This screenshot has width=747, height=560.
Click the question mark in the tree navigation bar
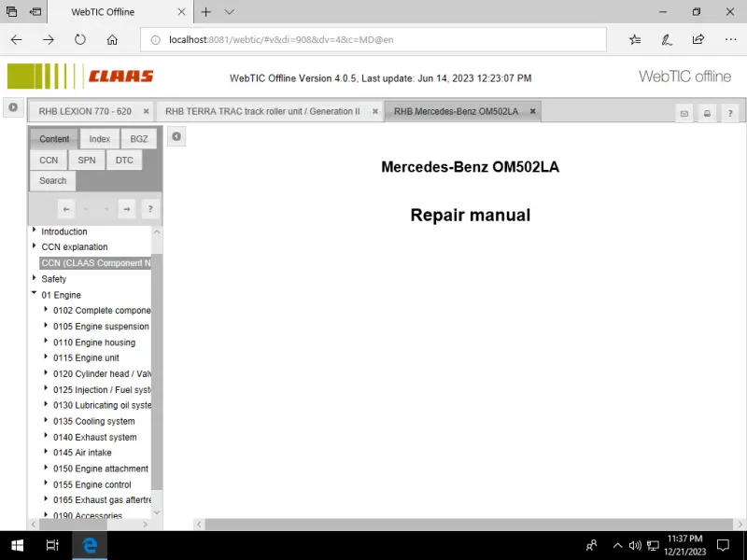pyautogui.click(x=148, y=208)
